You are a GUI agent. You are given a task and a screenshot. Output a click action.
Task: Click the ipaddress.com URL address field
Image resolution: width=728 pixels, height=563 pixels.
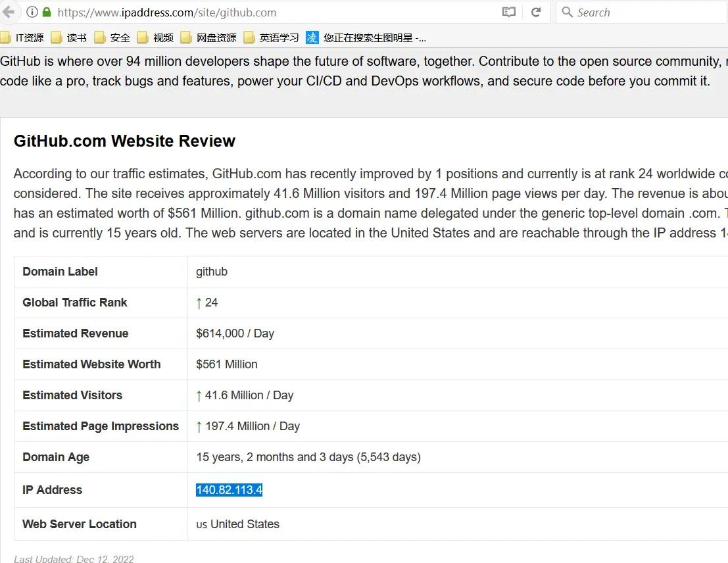274,12
